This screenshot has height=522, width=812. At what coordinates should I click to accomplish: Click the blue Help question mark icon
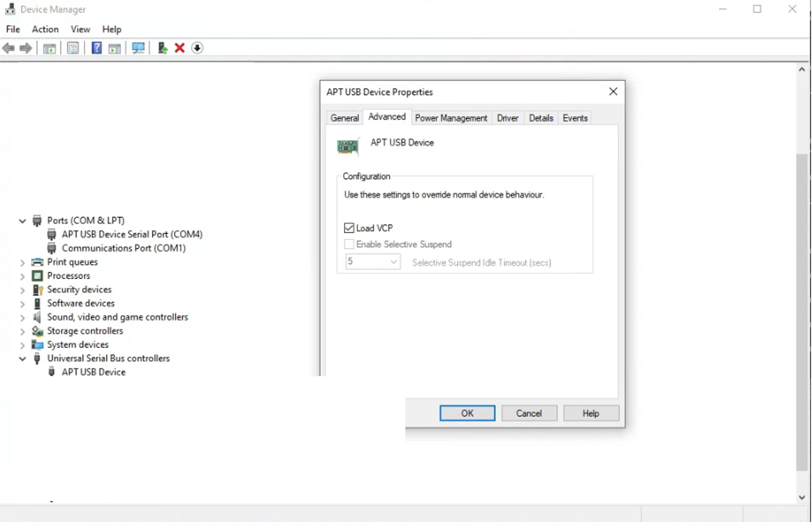point(97,48)
